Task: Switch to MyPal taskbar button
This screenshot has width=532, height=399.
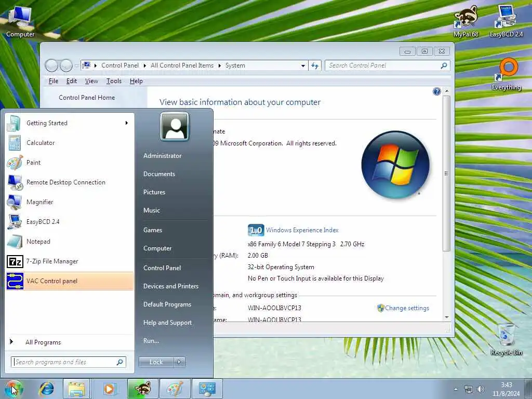Action: [x=142, y=389]
